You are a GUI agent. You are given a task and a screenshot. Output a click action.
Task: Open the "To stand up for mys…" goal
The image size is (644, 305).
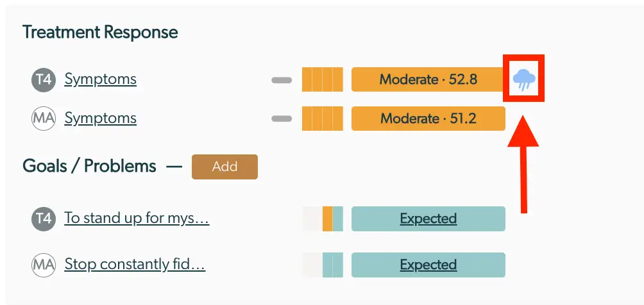tap(137, 218)
